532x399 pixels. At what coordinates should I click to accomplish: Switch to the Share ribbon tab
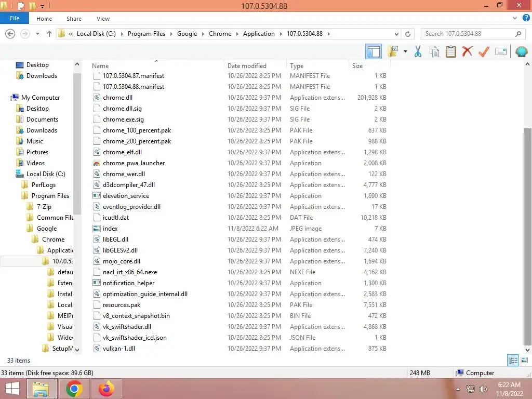tap(74, 19)
